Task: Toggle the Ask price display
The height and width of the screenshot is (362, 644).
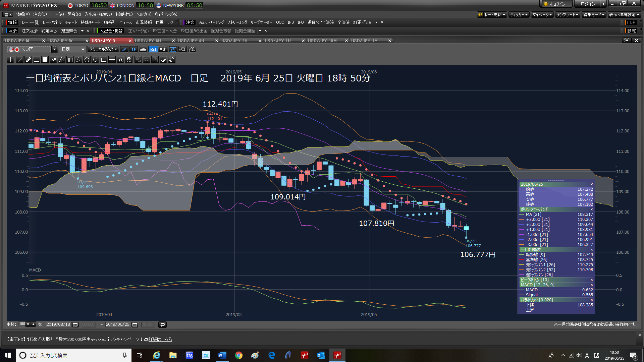Action: click(x=163, y=49)
